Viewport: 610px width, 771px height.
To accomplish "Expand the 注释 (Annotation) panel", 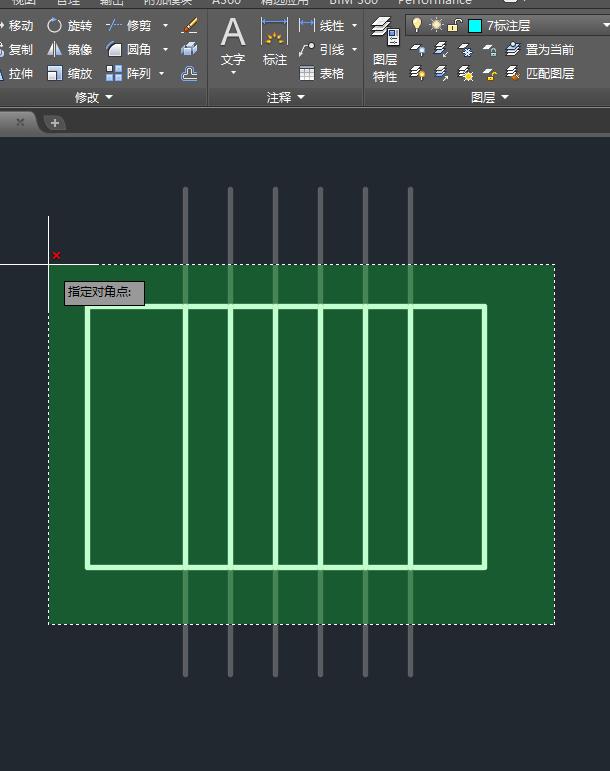I will pos(286,97).
